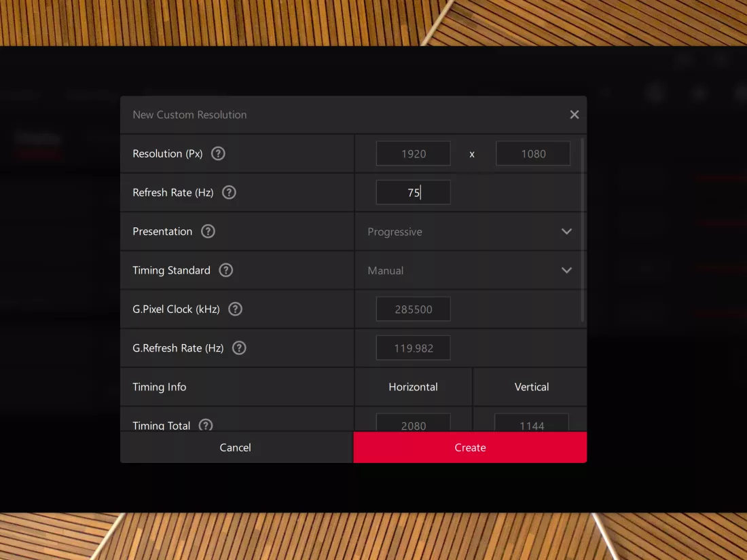
Task: Click vertical Timing Total field 1144
Action: click(532, 423)
